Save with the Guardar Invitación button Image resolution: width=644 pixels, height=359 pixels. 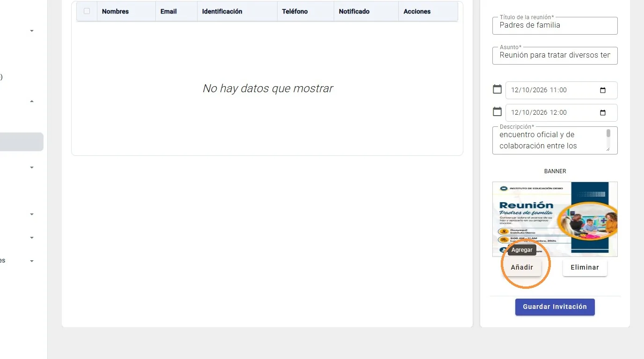pyautogui.click(x=555, y=307)
